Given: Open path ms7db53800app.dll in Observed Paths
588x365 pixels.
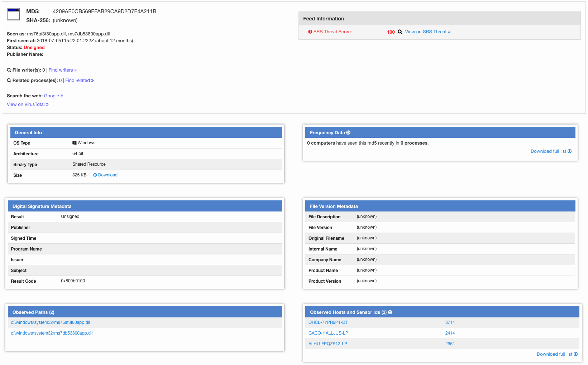Looking at the screenshot, I should 52,333.
